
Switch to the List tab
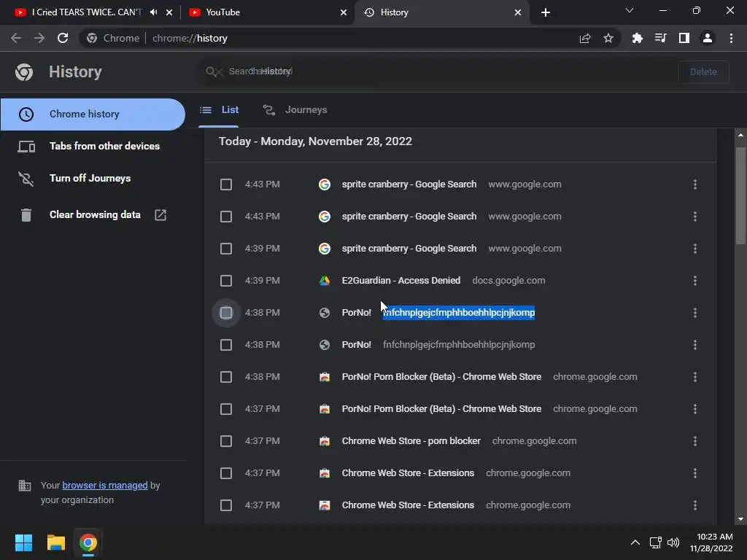click(219, 110)
